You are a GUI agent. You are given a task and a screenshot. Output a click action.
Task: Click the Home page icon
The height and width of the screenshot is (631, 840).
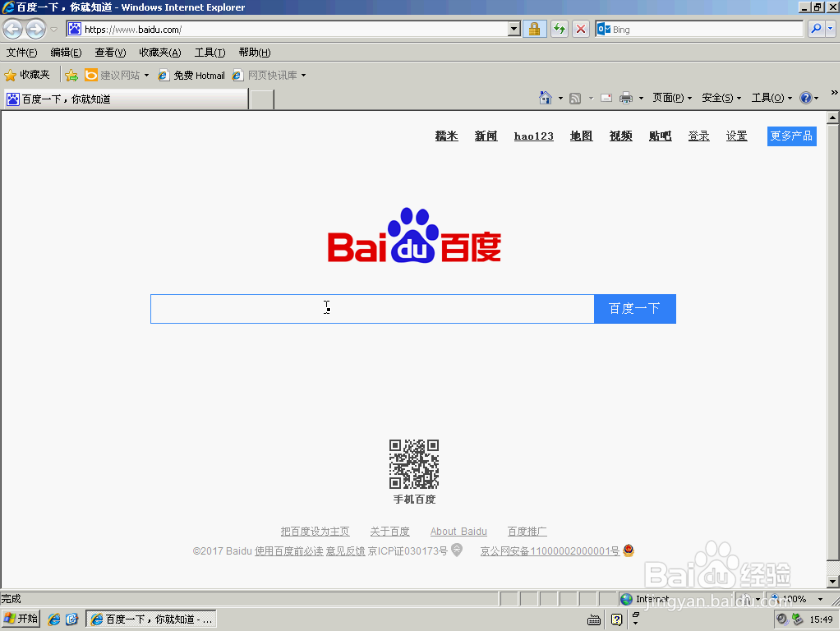[545, 97]
